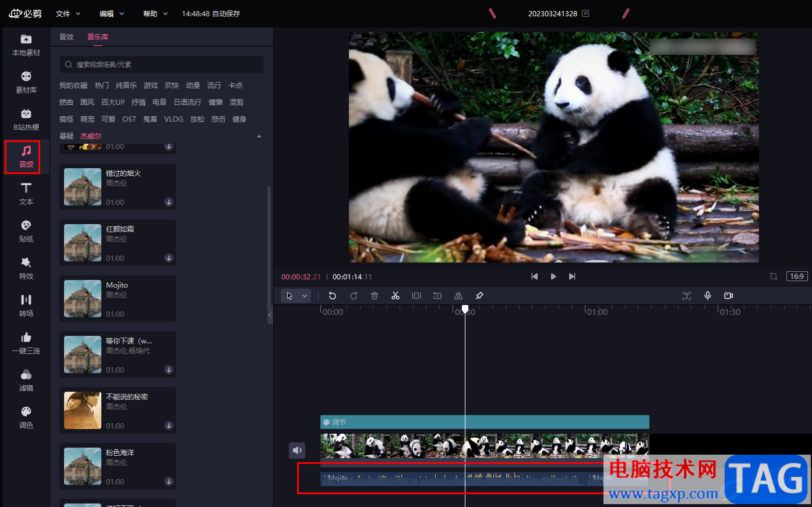Open the Text panel in sidebar
This screenshot has height=507, width=812.
[x=26, y=194]
